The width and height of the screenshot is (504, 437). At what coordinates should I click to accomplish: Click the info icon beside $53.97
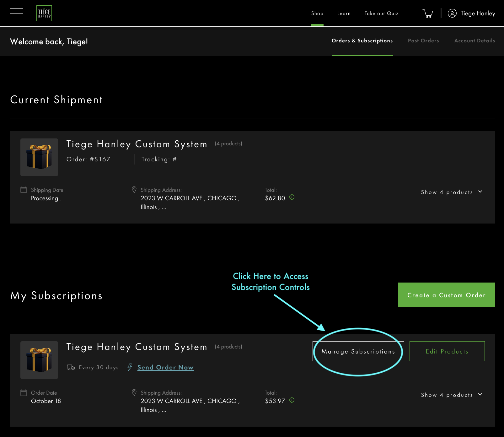pyautogui.click(x=292, y=400)
